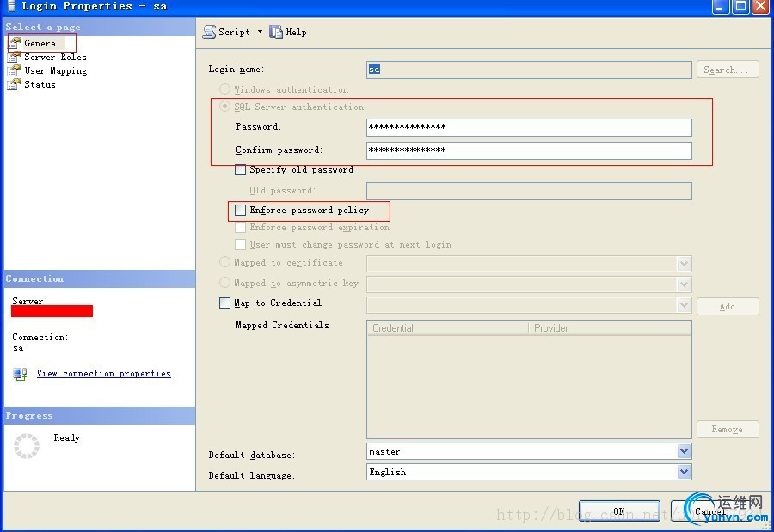Toggle User must change password checkbox

[x=241, y=244]
